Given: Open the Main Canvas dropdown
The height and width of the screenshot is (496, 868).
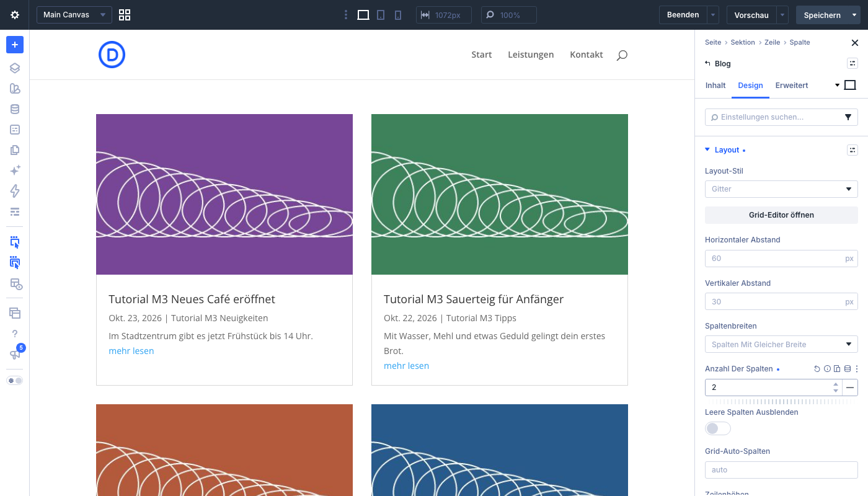Looking at the screenshot, I should point(74,15).
